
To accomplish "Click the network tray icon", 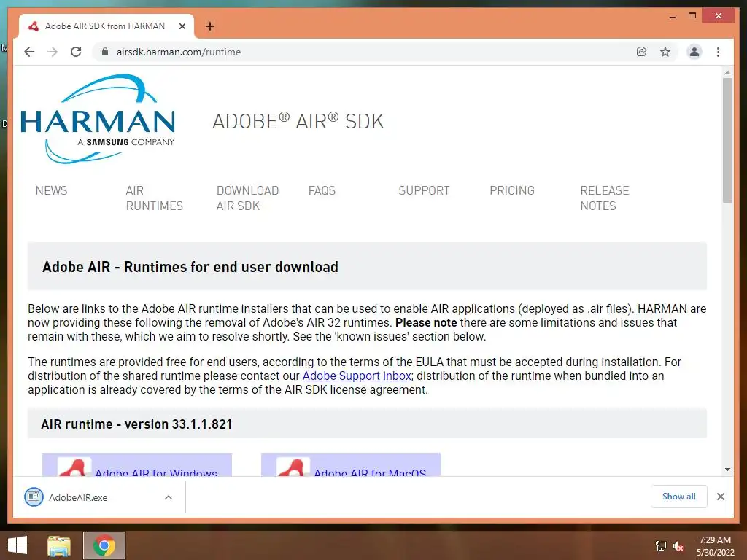I will point(661,545).
